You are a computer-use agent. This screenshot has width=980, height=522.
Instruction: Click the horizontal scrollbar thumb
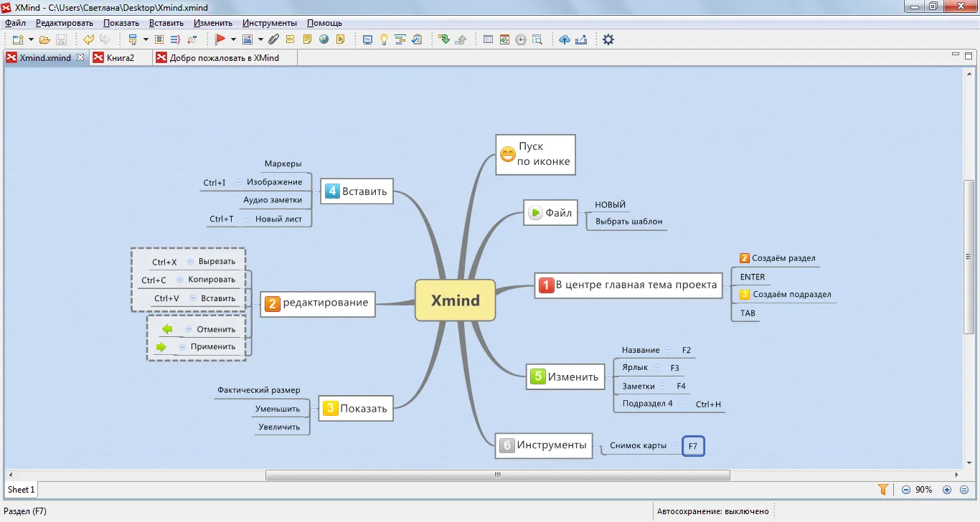coord(498,475)
